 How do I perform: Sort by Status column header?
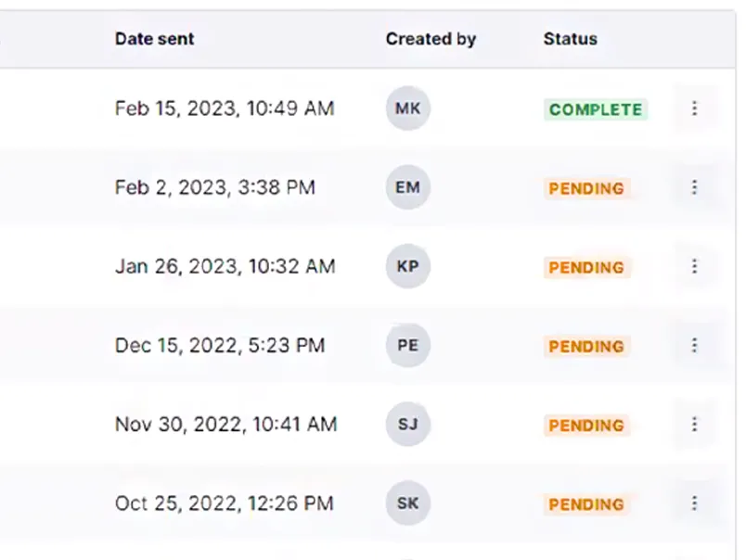(570, 39)
